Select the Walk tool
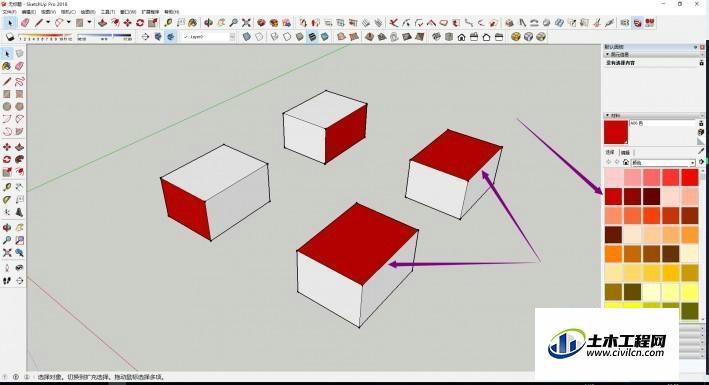 [7, 281]
